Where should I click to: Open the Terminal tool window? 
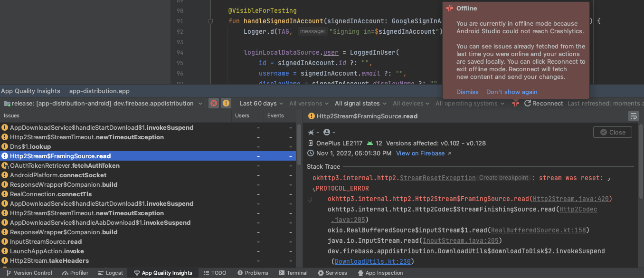293,273
